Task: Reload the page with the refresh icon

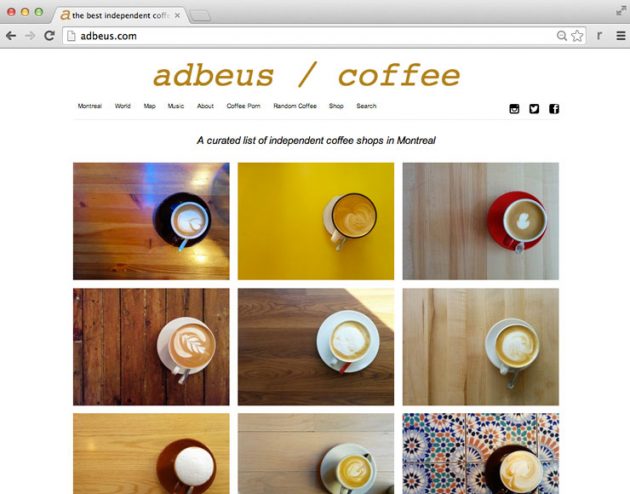Action: pyautogui.click(x=49, y=36)
